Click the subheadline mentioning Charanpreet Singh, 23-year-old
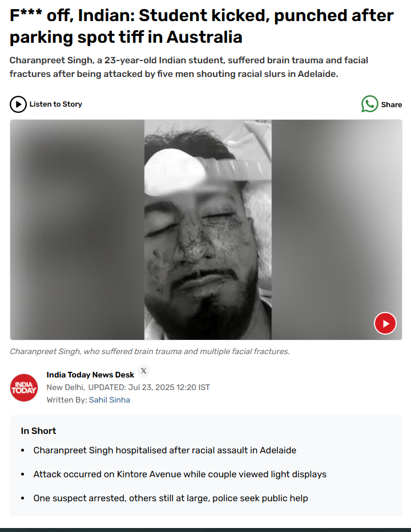Image resolution: width=411 pixels, height=532 pixels. (188, 67)
